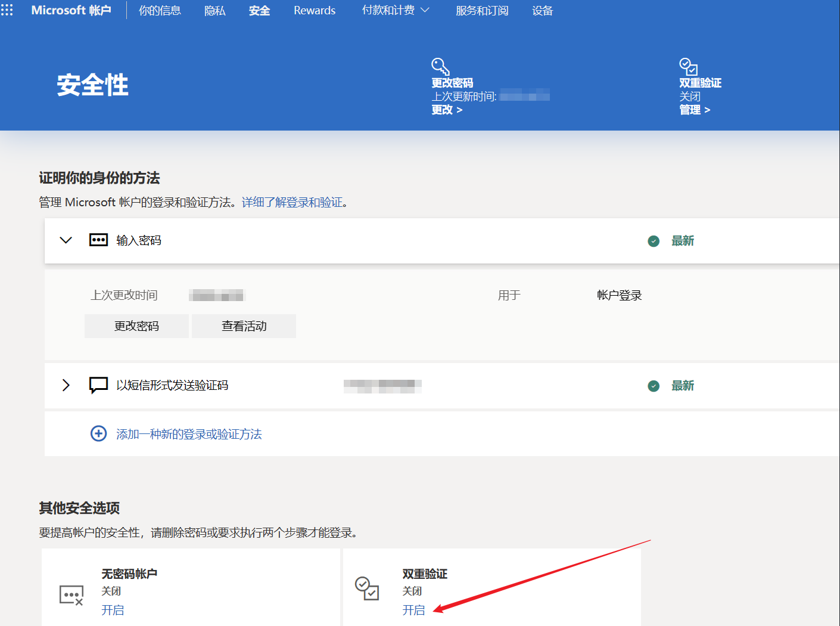Go to the 隐私 tab
Screen dimensions: 840x626
point(214,11)
